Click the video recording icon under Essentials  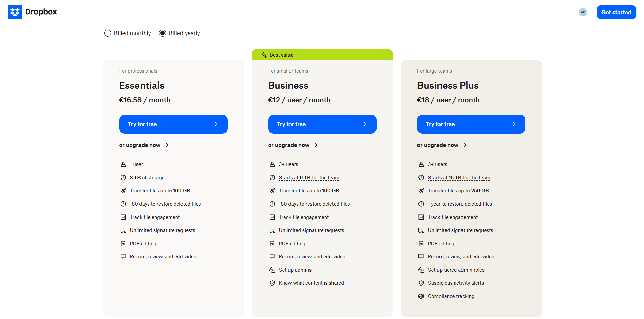[x=124, y=256]
